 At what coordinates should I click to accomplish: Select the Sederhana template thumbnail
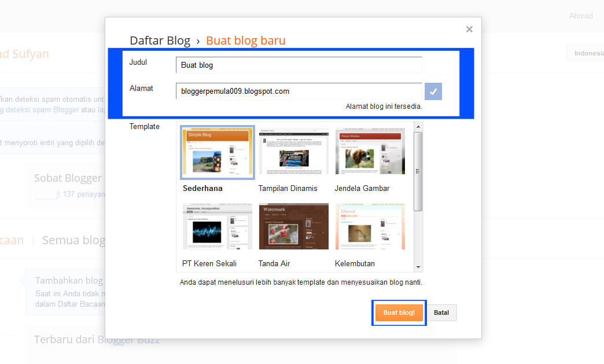pos(217,152)
